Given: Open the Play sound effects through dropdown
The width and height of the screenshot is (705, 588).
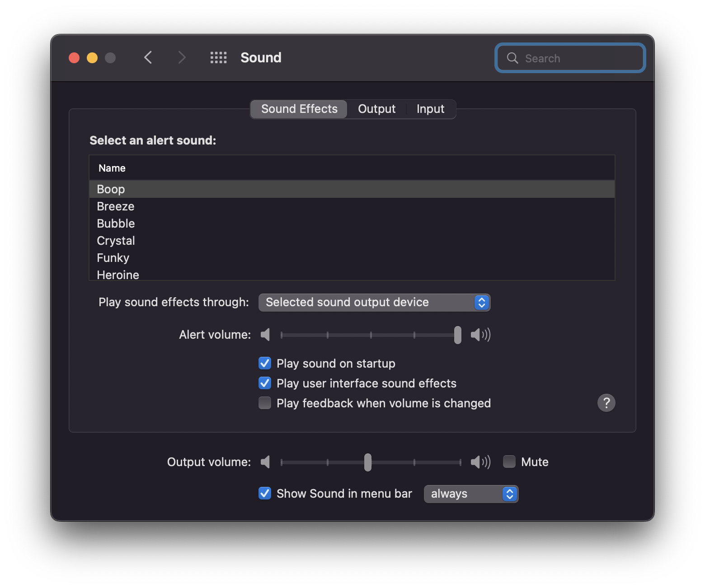Looking at the screenshot, I should click(x=374, y=302).
